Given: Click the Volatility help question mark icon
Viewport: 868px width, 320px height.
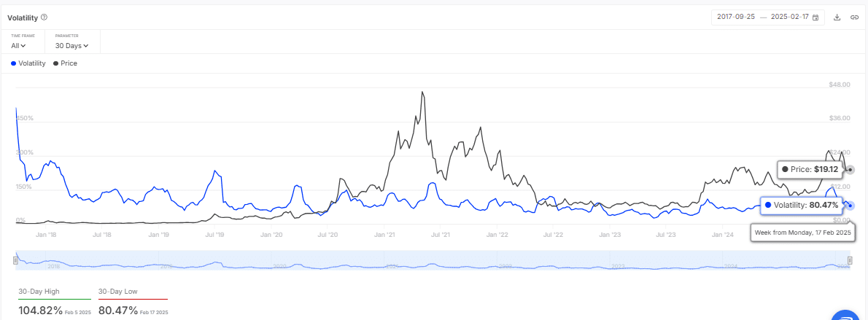Looking at the screenshot, I should tap(44, 17).
